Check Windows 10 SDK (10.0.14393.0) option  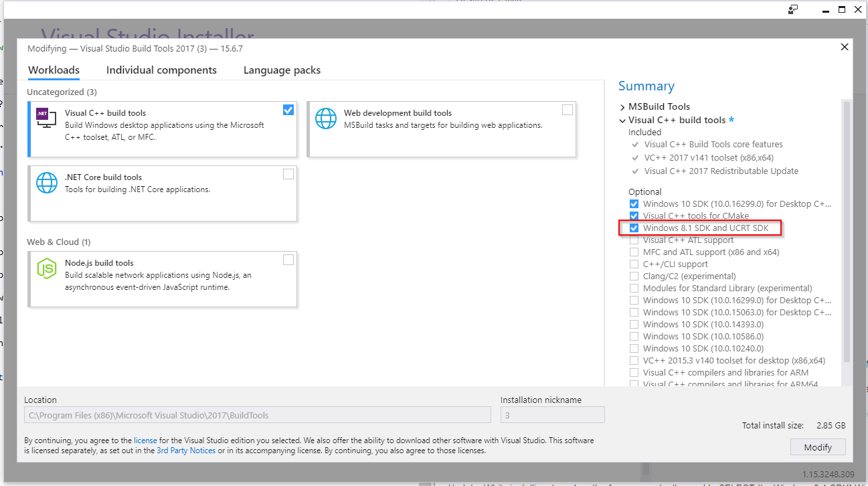pyautogui.click(x=634, y=325)
